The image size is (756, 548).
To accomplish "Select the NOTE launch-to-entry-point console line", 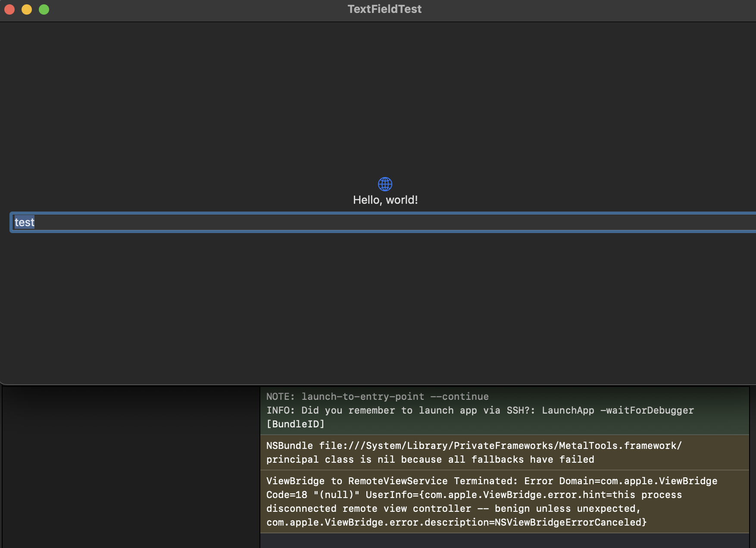I will click(378, 396).
